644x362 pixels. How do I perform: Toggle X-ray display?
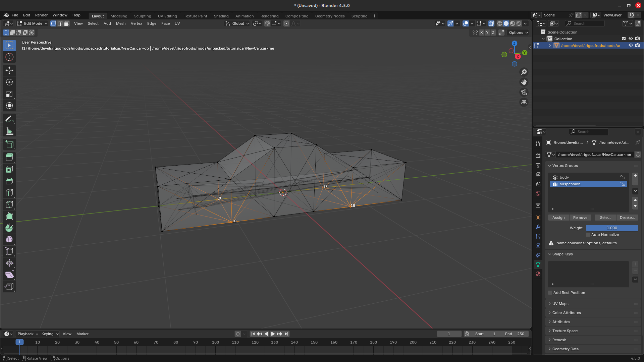point(491,23)
